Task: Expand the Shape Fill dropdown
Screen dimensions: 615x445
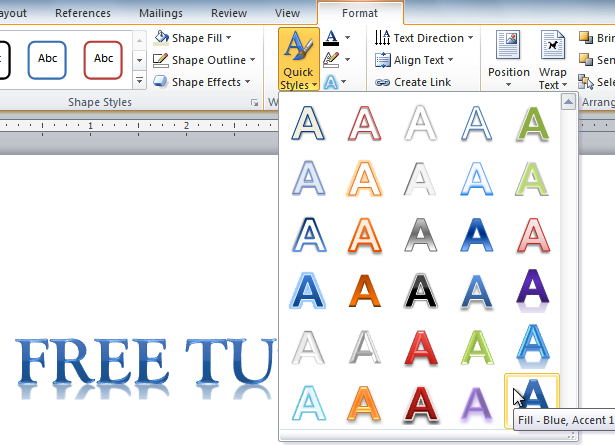Action: 229,38
